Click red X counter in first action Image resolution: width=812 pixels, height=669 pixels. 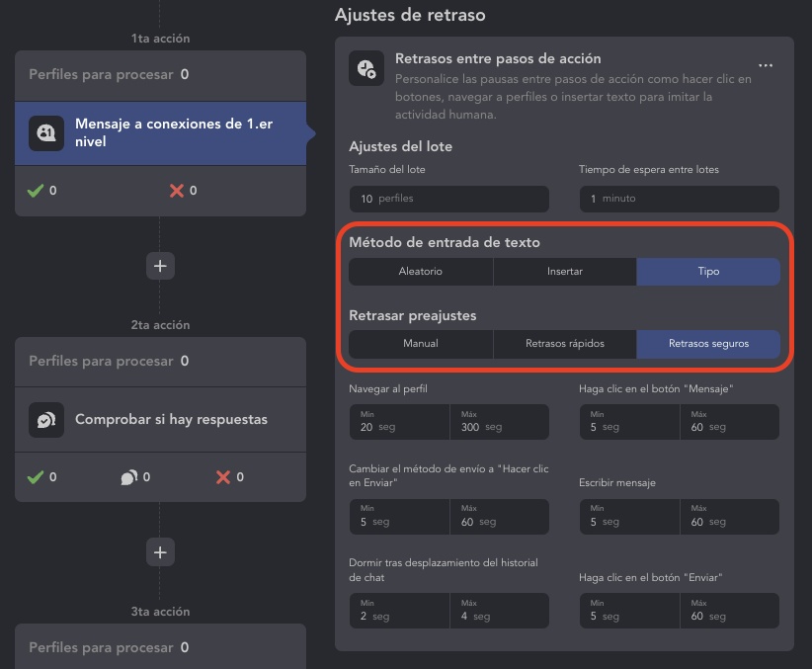178,191
